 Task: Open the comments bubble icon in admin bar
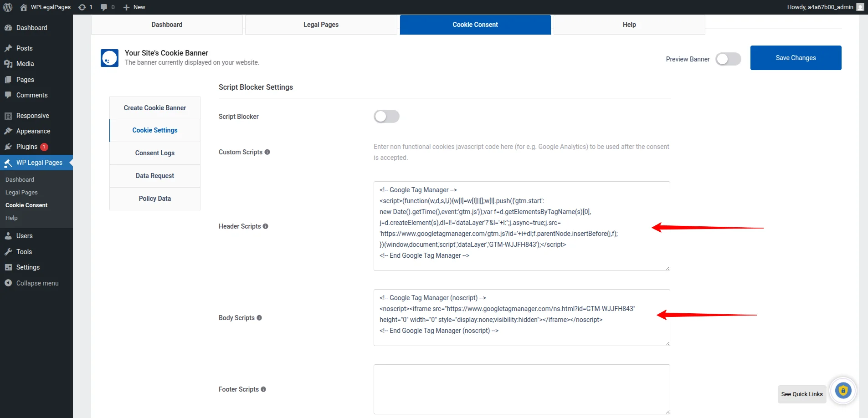[104, 7]
